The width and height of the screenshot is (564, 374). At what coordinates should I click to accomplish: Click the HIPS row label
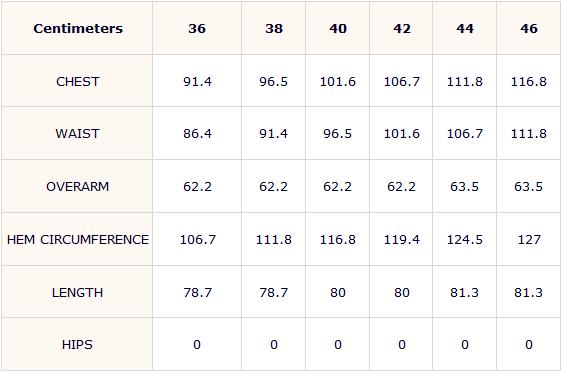[x=78, y=345]
